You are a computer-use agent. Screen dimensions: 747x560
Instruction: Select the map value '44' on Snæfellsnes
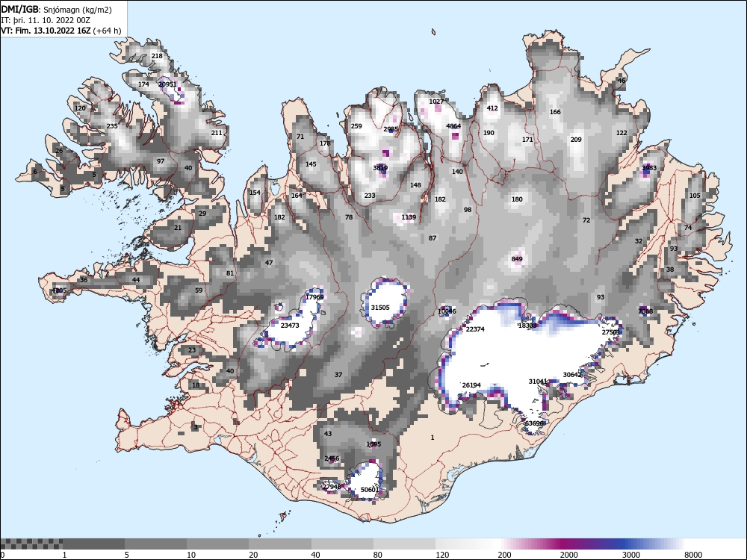point(136,280)
